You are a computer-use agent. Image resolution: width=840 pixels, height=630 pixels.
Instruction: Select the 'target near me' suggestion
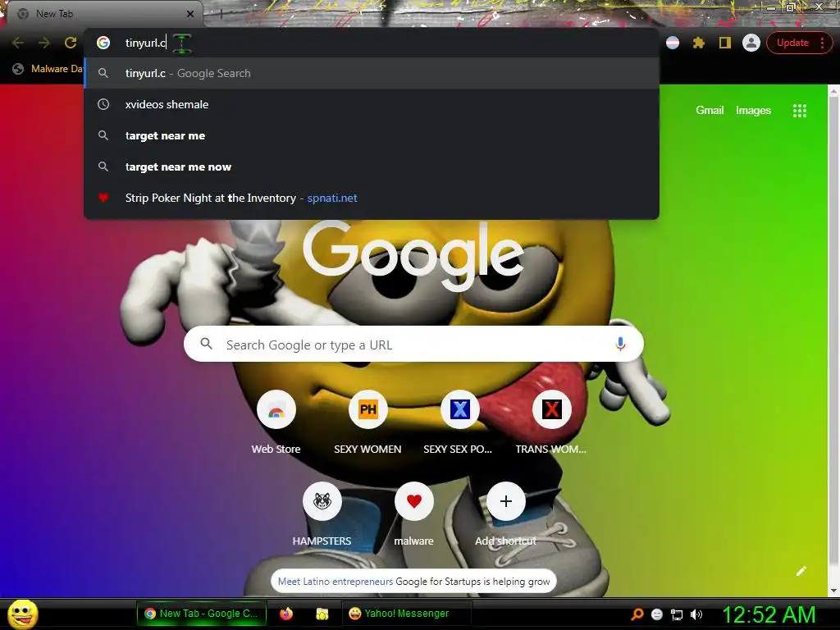tap(372, 135)
